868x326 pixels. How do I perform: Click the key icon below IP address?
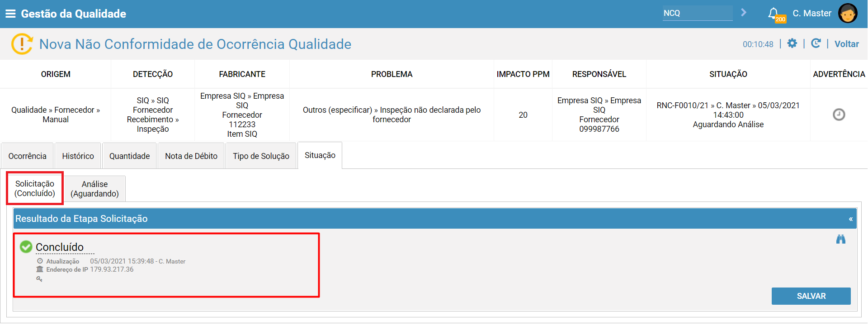pyautogui.click(x=39, y=279)
